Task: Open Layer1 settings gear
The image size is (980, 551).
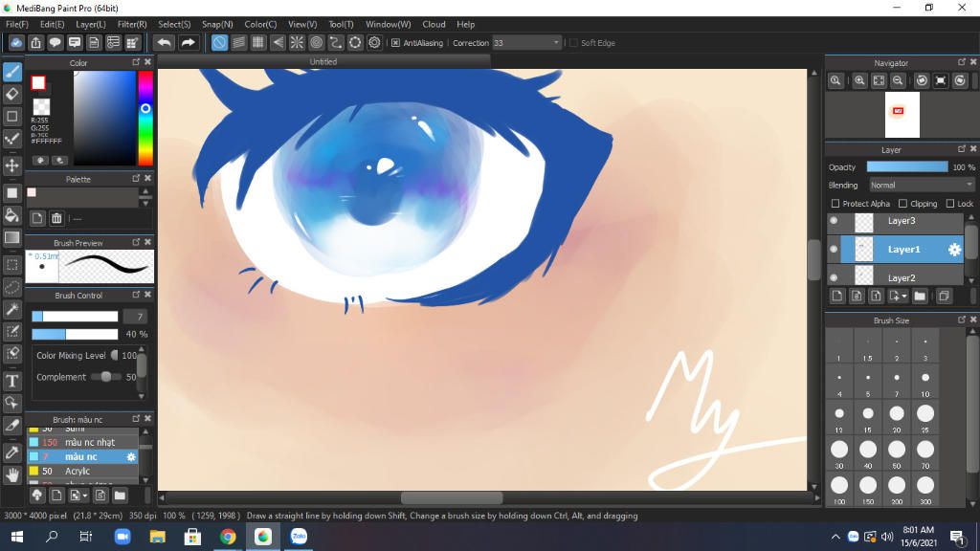Action: tap(954, 250)
